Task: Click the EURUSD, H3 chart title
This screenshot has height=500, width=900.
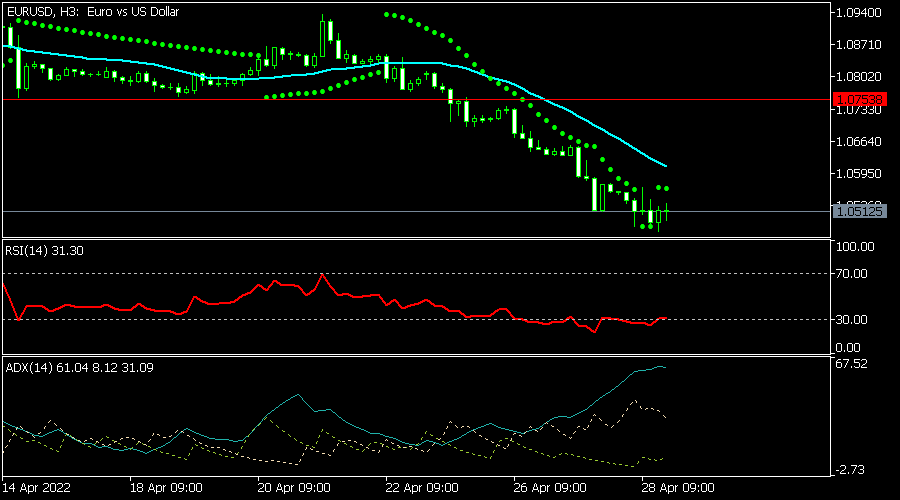Action: click(93, 11)
